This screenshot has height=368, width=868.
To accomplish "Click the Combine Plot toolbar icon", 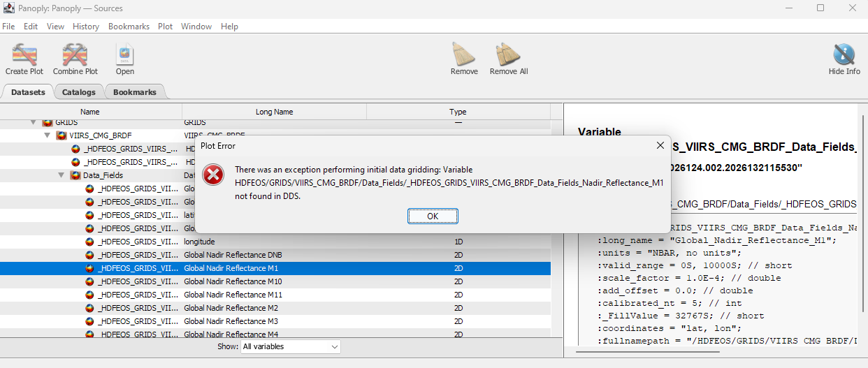I will (x=75, y=54).
